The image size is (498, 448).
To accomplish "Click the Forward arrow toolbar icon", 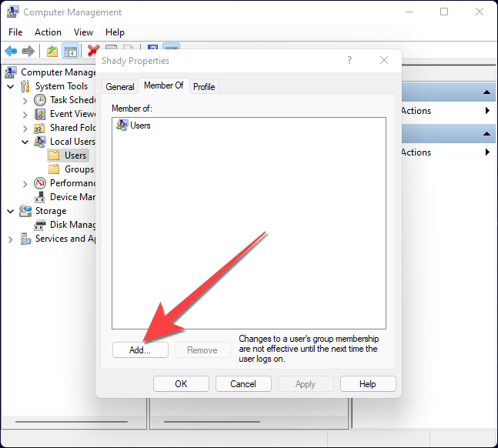I will tap(28, 51).
